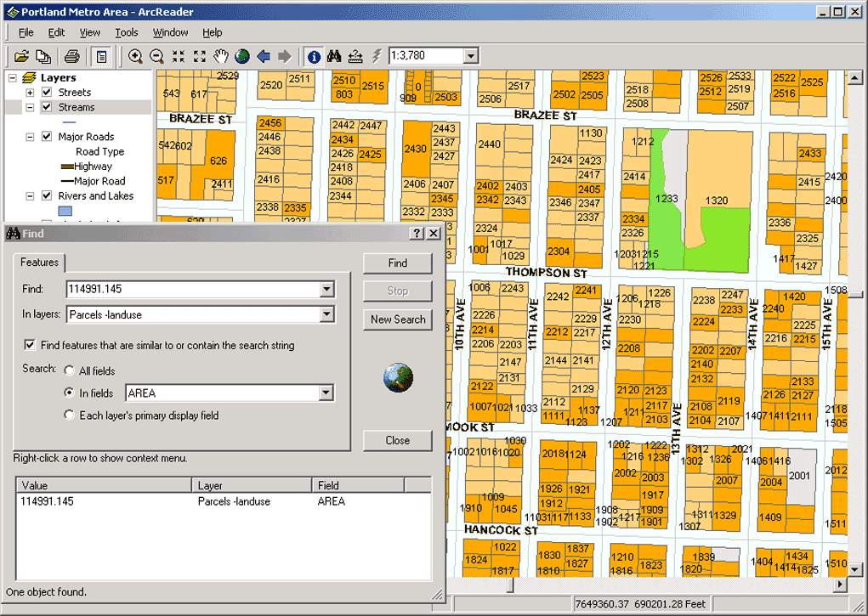This screenshot has height=616, width=868.
Task: Open the View menu
Action: (89, 32)
